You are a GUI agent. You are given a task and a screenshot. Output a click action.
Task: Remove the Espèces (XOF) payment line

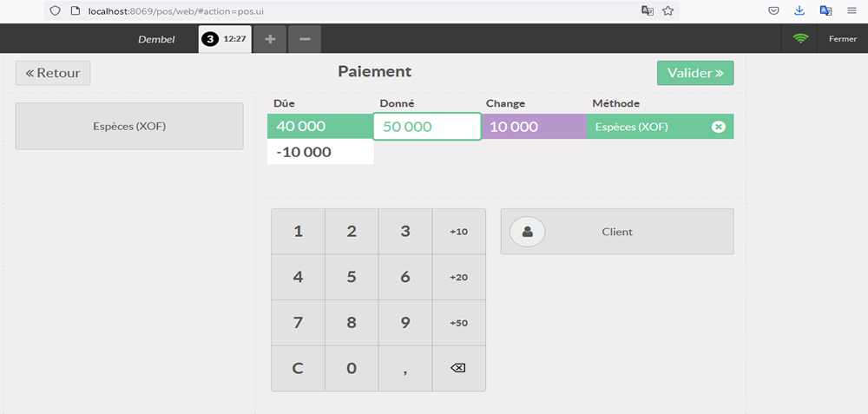pyautogui.click(x=718, y=127)
